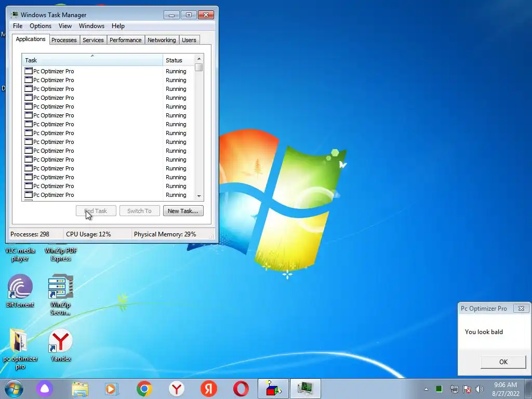Image resolution: width=532 pixels, height=399 pixels.
Task: Click the green CPU meter tray icon
Action: 438,389
